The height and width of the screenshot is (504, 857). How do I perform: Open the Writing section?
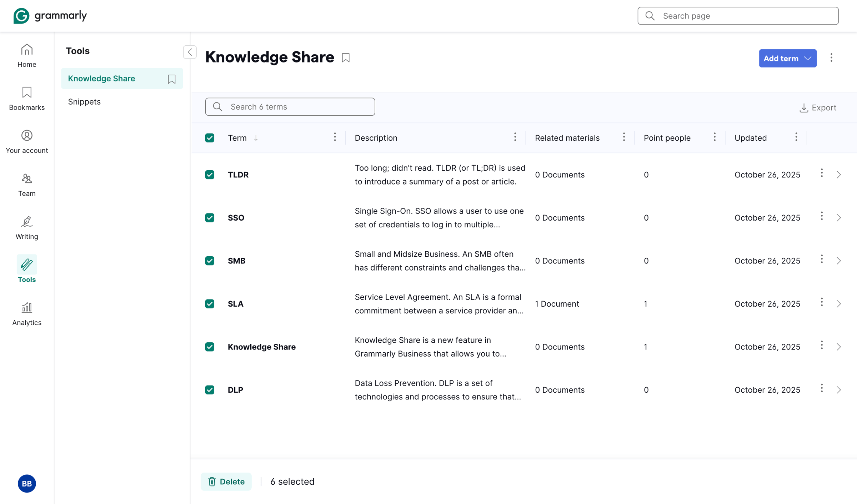[27, 228]
